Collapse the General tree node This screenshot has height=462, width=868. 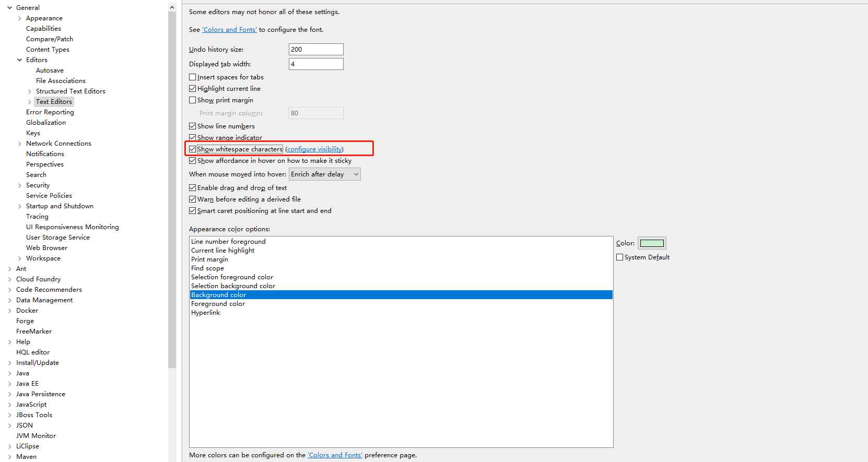[x=9, y=8]
